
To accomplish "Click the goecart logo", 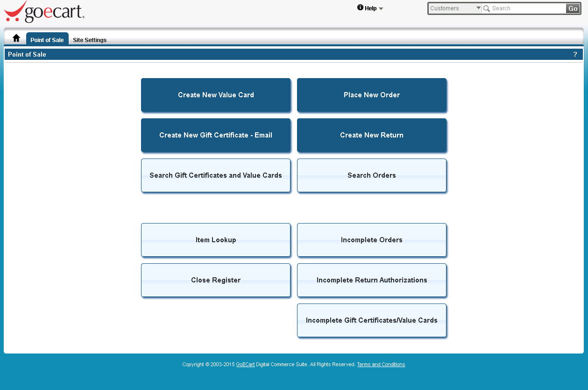I will tap(44, 12).
